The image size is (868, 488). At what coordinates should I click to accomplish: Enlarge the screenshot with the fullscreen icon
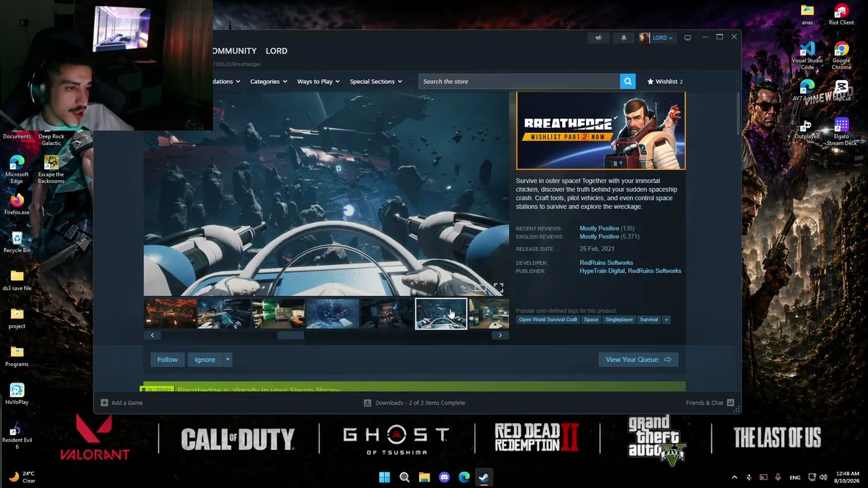tap(498, 288)
